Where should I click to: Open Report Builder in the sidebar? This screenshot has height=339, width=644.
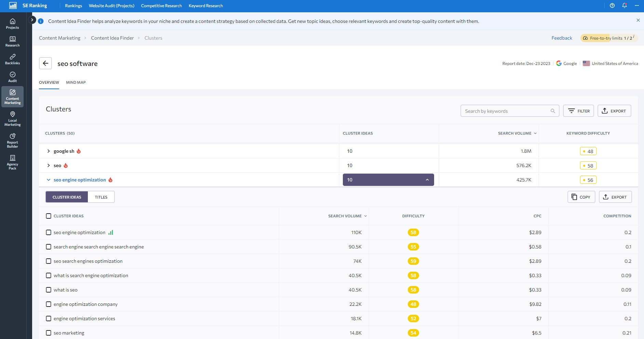[12, 140]
